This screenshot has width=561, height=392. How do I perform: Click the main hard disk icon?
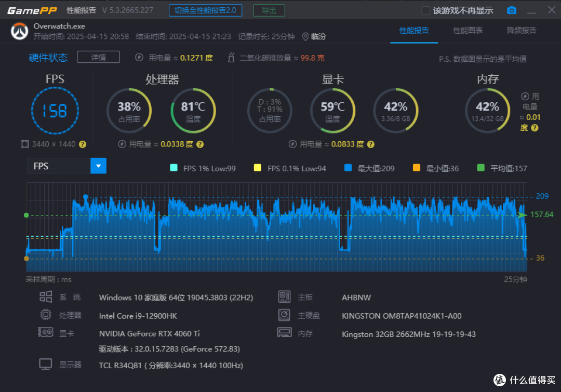tap(284, 315)
